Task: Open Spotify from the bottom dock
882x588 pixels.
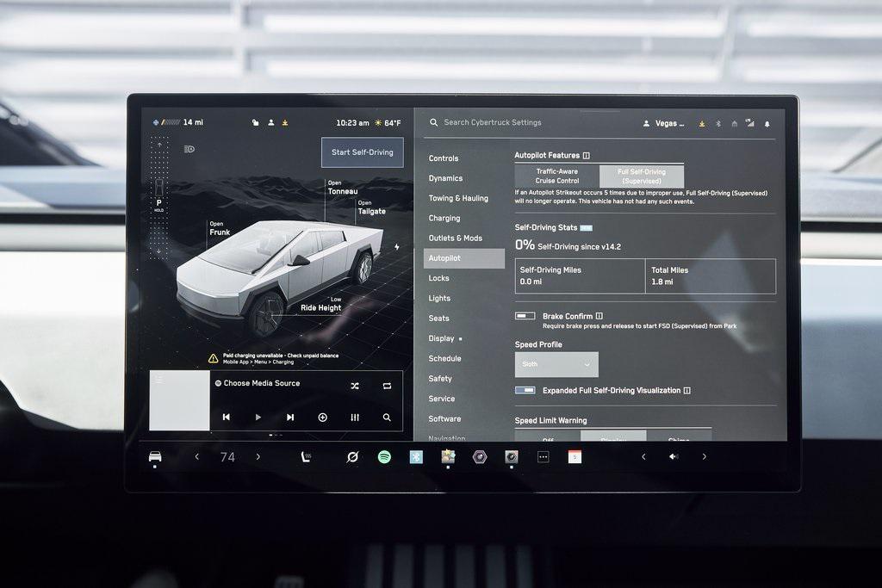Action: point(384,457)
